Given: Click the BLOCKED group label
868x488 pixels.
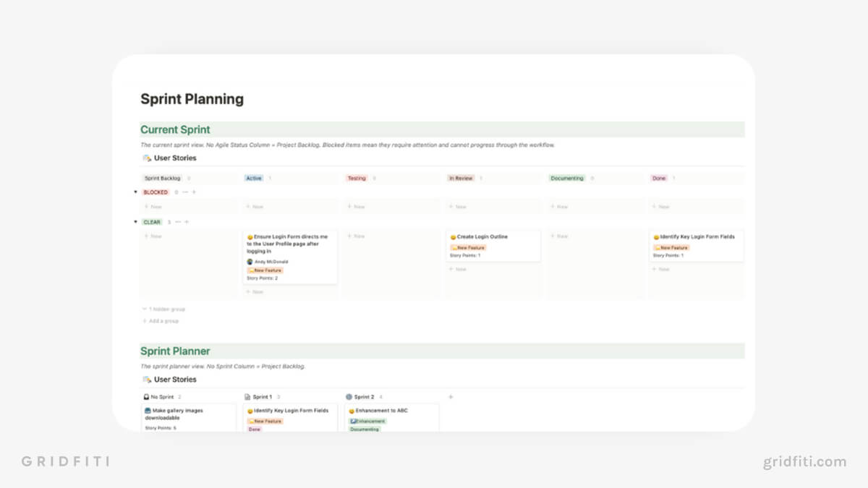Looking at the screenshot, I should [156, 192].
